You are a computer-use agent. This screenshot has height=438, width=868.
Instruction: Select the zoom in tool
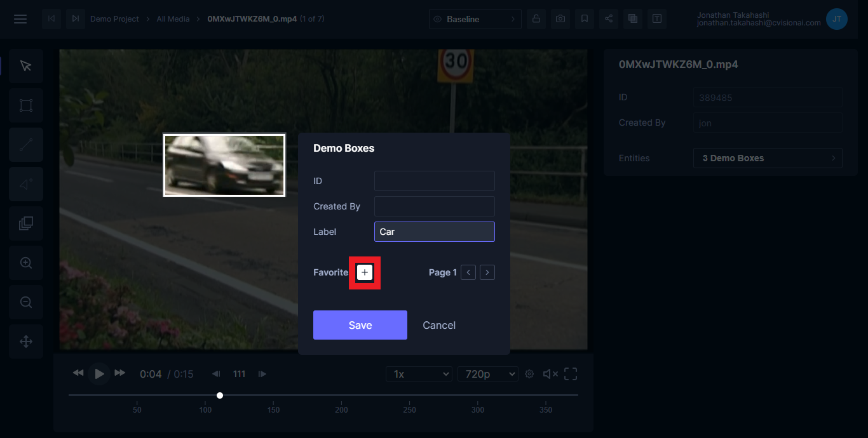click(x=26, y=263)
